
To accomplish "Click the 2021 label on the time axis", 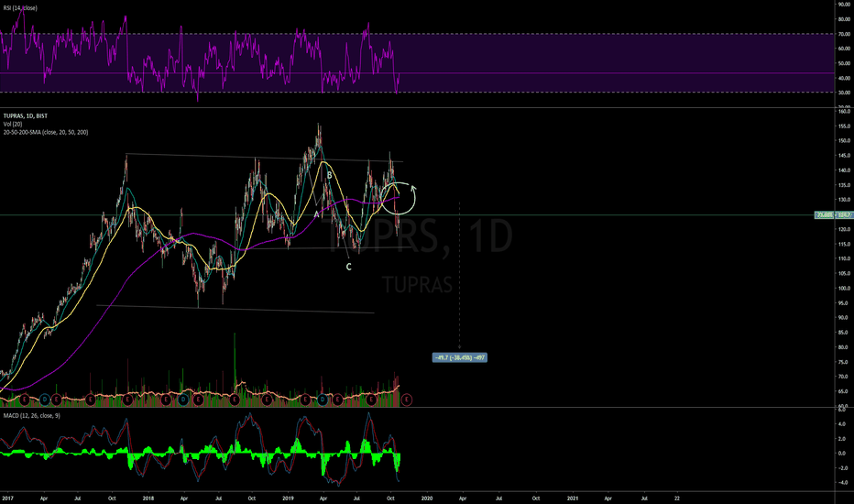I will [x=573, y=498].
